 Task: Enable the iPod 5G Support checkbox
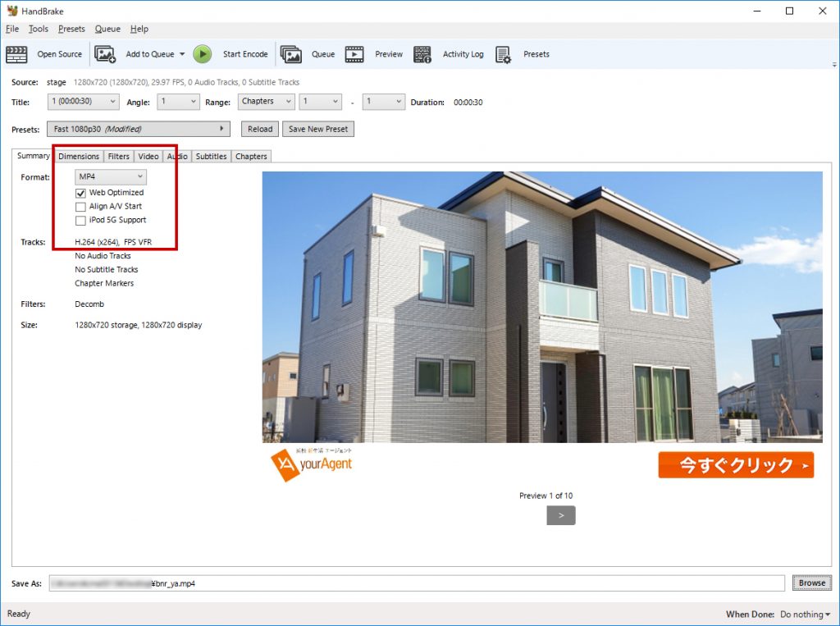80,221
